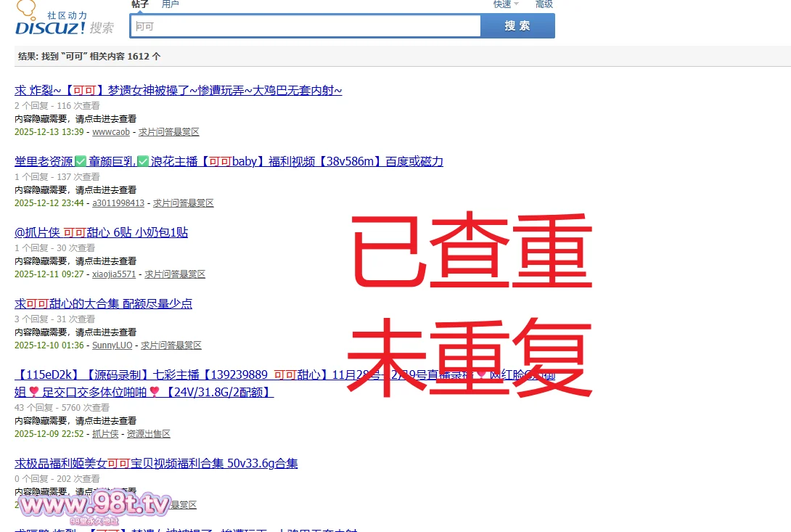Open author wwwcaob's profile link

(x=111, y=132)
